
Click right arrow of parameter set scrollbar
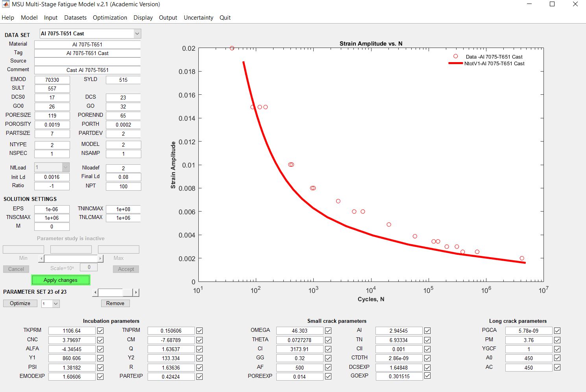[x=136, y=293]
